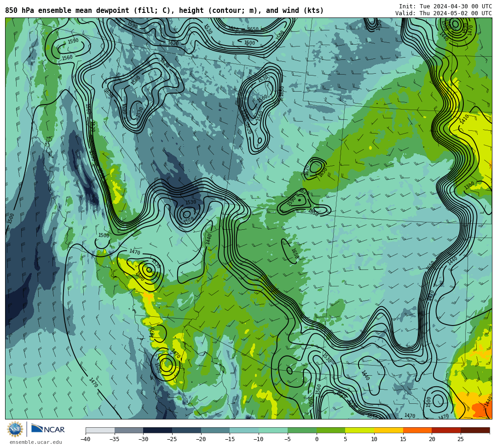Pick the dark red 20 to 25 colorbar segment

(446, 430)
